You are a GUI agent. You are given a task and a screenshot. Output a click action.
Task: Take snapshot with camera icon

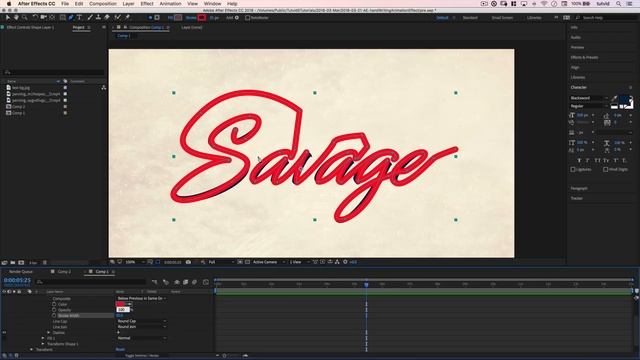(x=188, y=262)
